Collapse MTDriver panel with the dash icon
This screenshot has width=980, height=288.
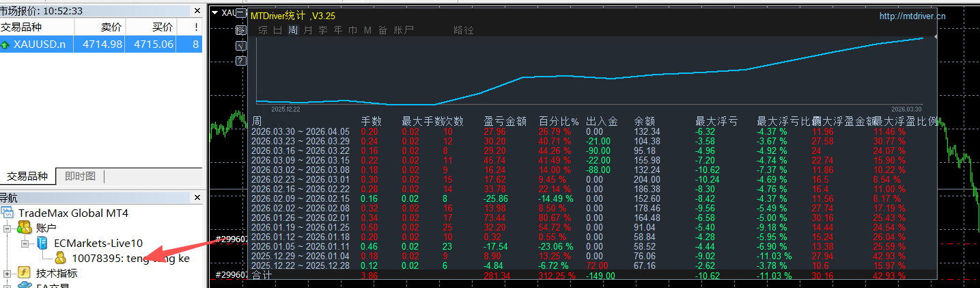(240, 14)
